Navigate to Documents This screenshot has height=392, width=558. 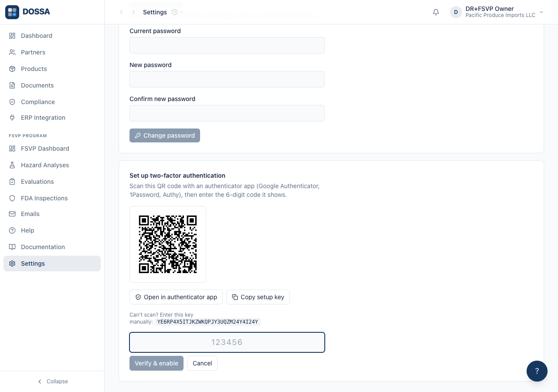(52, 85)
